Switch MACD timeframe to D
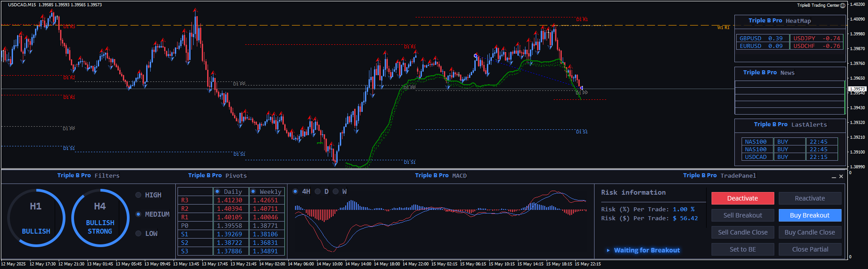 click(x=318, y=192)
